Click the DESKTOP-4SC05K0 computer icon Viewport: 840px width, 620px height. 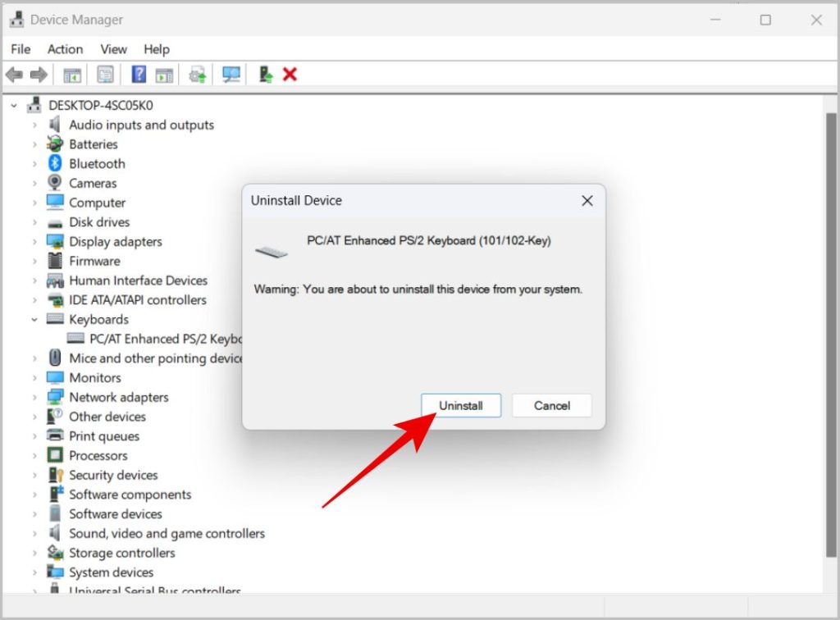[34, 104]
